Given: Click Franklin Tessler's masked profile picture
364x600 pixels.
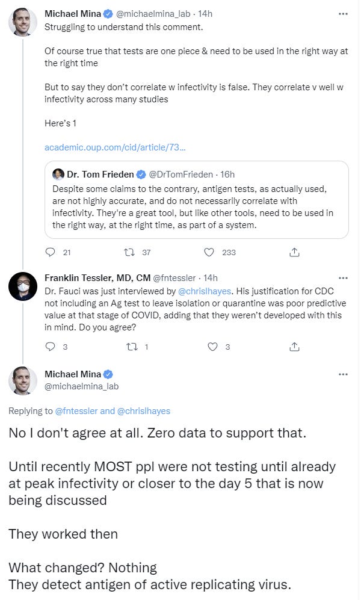Looking at the screenshot, I should coord(23,286).
